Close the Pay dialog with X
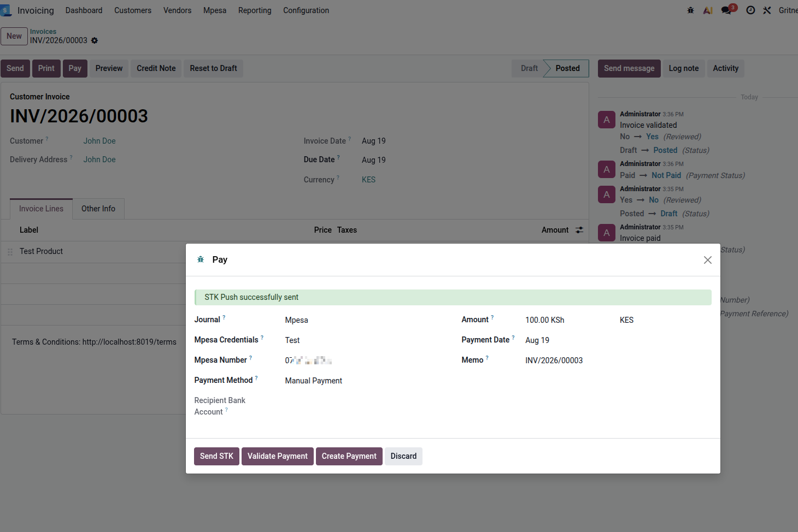 coord(708,260)
